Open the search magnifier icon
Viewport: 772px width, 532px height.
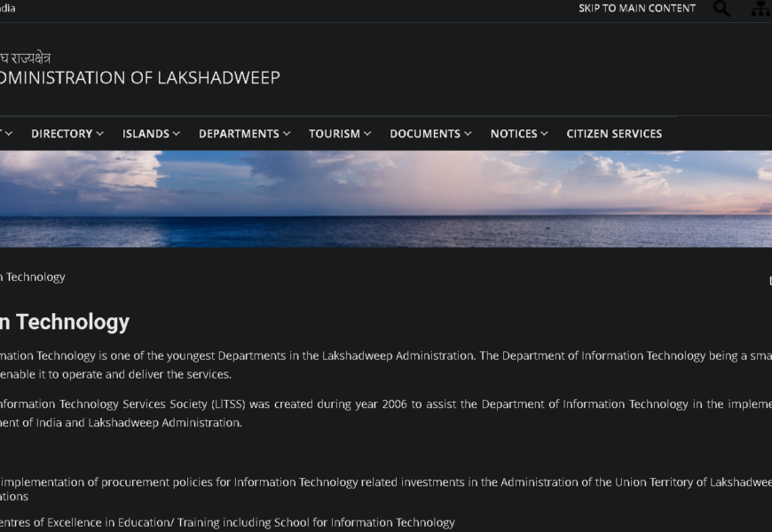[721, 9]
